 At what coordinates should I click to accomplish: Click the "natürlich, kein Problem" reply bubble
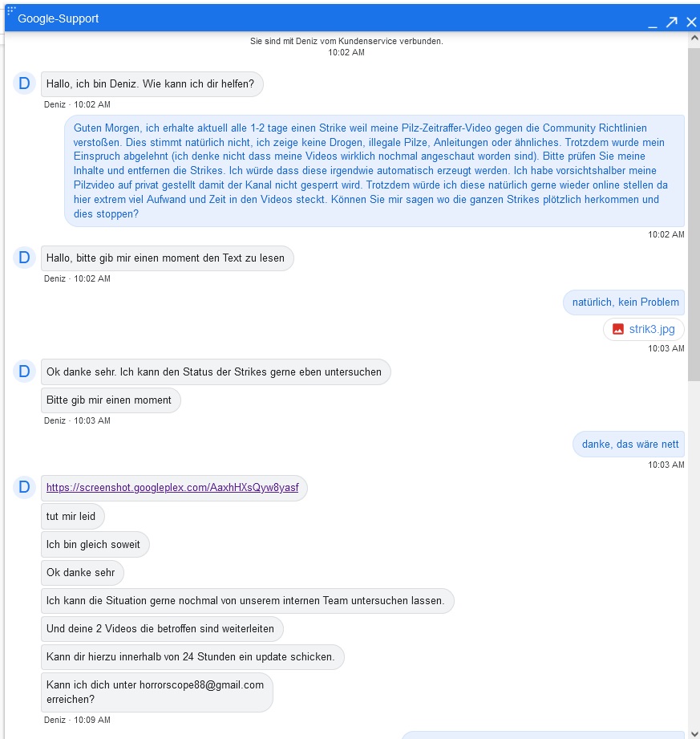click(625, 302)
